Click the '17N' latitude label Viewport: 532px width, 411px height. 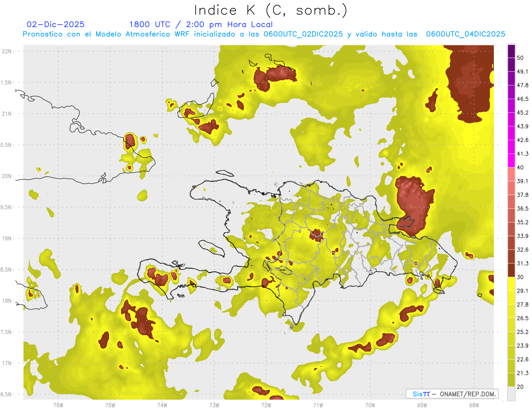7,364
